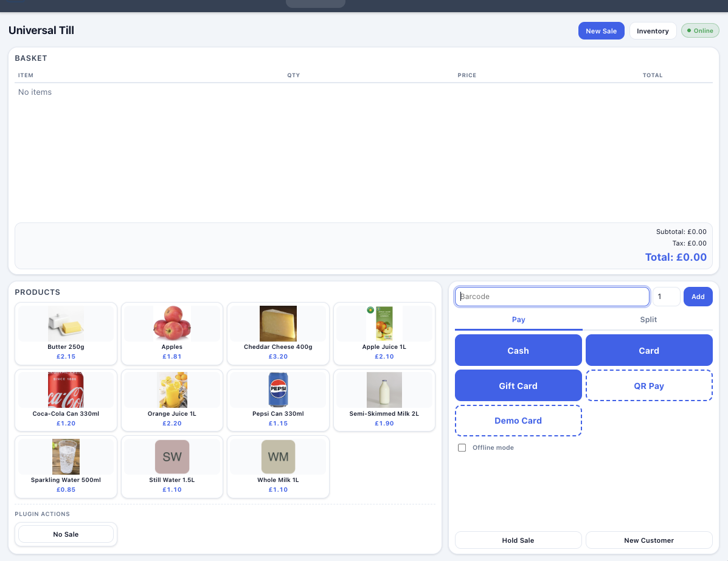Click the New Customer button
This screenshot has width=728, height=561.
(648, 540)
